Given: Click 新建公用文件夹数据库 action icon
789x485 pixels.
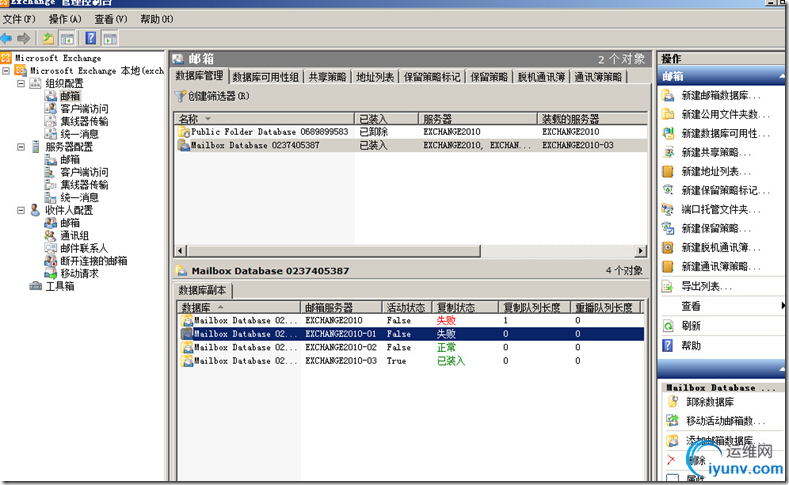Looking at the screenshot, I should [668, 114].
